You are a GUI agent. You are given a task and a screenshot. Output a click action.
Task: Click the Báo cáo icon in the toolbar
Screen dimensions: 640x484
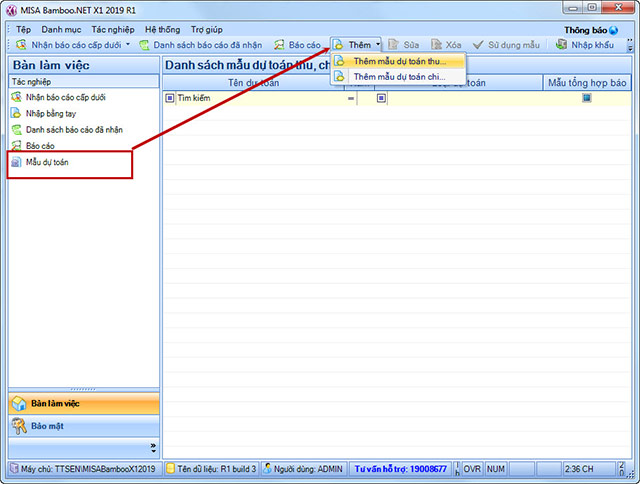[279, 45]
